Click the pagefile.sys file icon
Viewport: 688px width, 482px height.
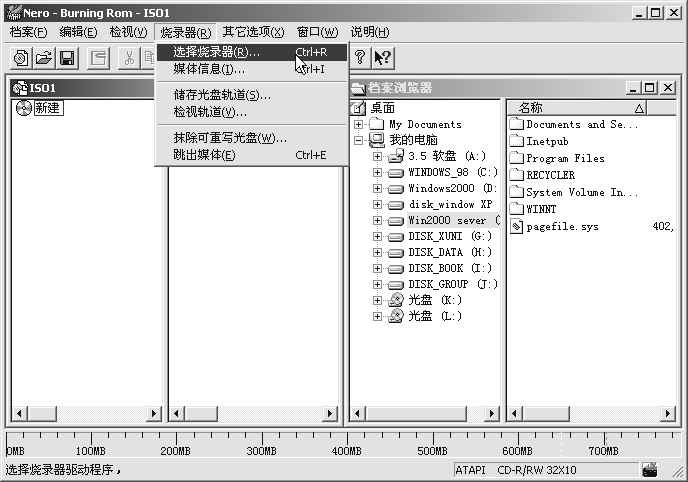[516, 226]
